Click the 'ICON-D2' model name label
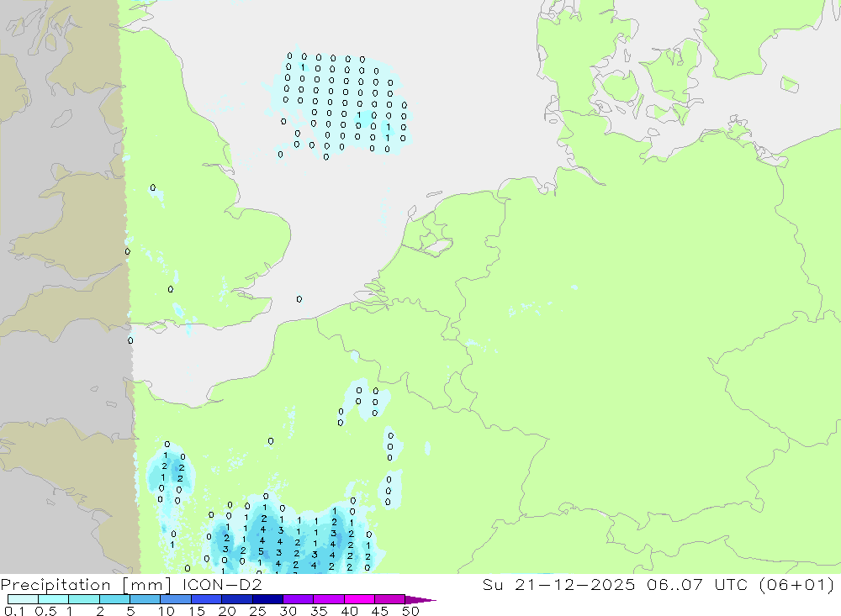 (x=222, y=584)
